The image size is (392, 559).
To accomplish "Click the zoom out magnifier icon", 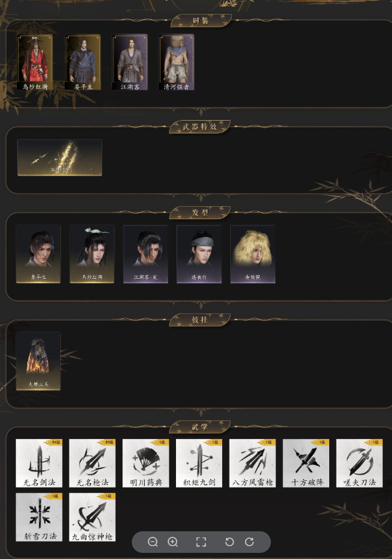I will tap(153, 542).
